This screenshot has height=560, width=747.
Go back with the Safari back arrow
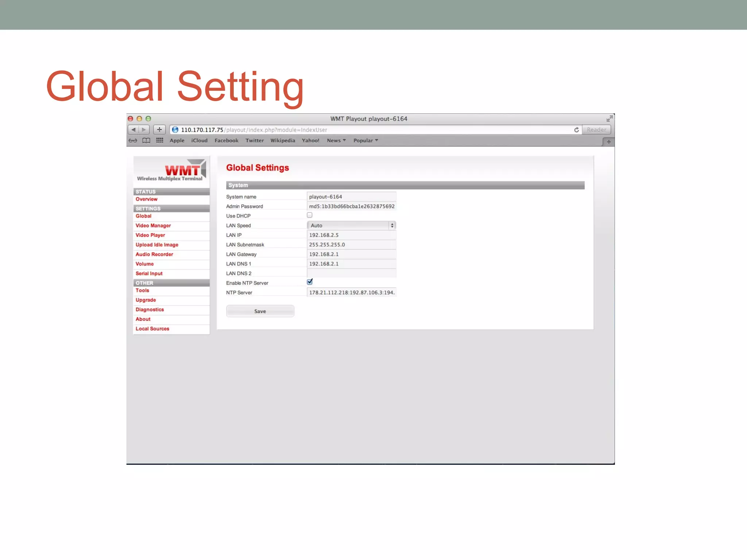(x=133, y=130)
